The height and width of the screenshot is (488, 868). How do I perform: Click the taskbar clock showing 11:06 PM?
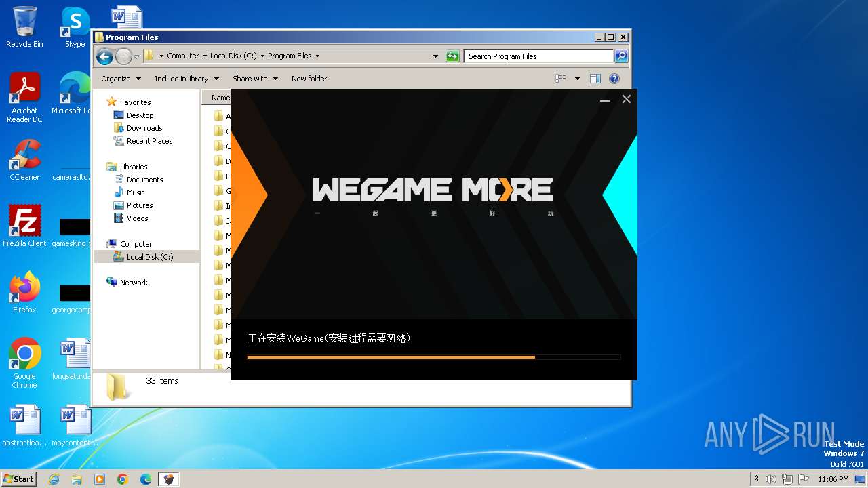click(x=833, y=479)
